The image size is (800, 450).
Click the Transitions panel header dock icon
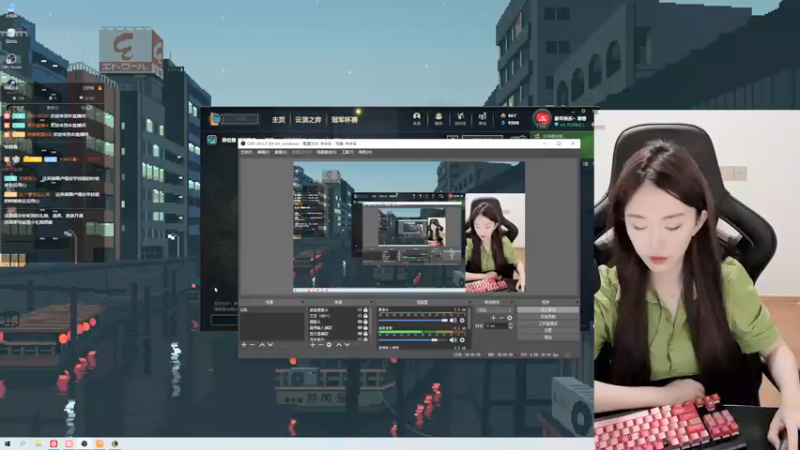point(510,302)
